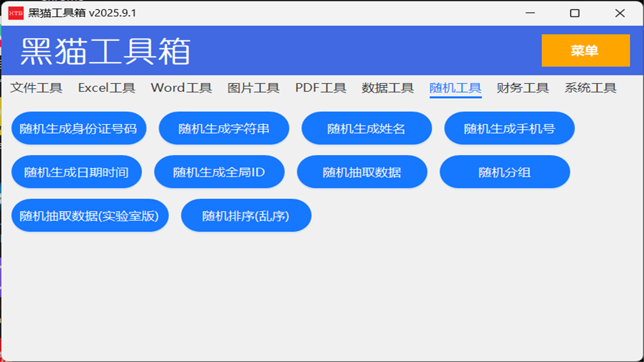
Task: Switch to the 数据工具 tab
Action: tap(387, 88)
